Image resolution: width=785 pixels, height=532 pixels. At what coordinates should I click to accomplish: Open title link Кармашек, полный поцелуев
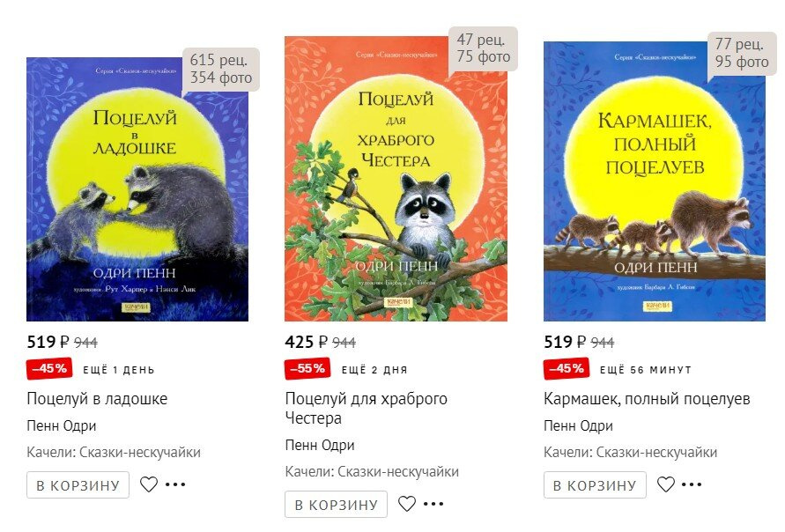(x=647, y=399)
